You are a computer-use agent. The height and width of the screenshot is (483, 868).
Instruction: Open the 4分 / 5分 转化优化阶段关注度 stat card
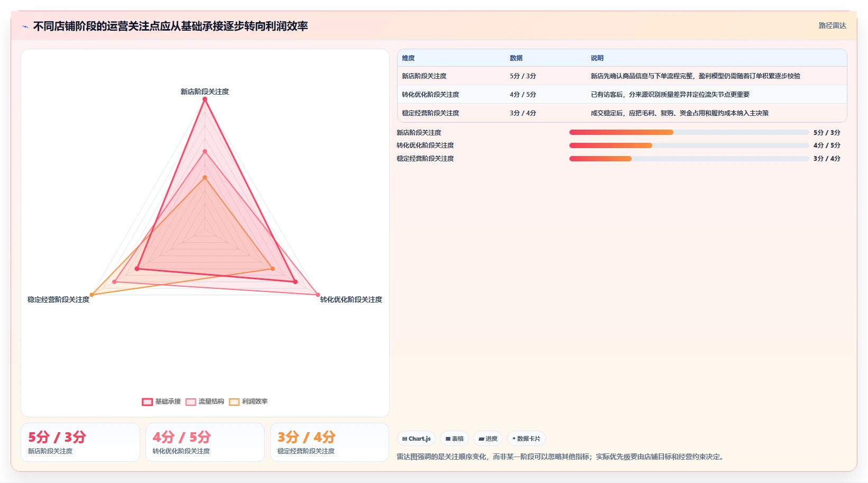[205, 442]
